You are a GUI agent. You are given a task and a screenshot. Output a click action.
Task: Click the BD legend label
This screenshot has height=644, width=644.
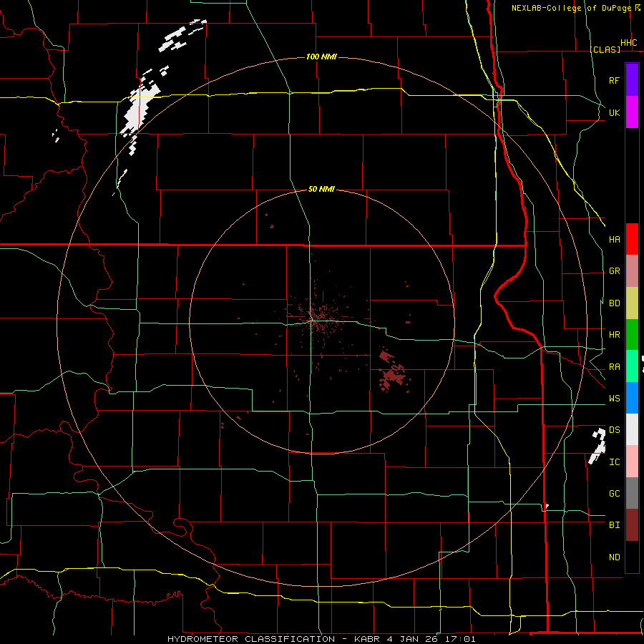point(614,303)
